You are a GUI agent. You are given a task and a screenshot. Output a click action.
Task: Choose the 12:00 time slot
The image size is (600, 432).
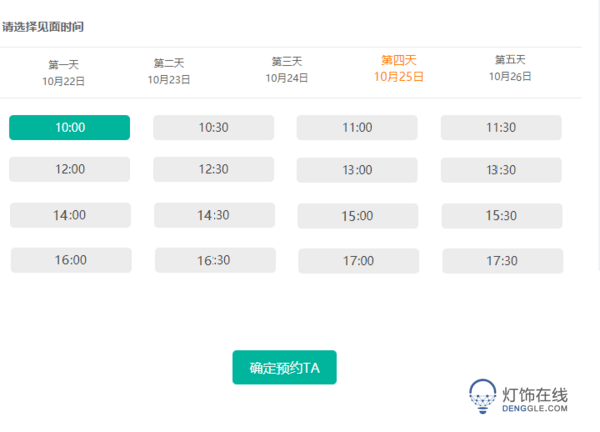(x=69, y=169)
